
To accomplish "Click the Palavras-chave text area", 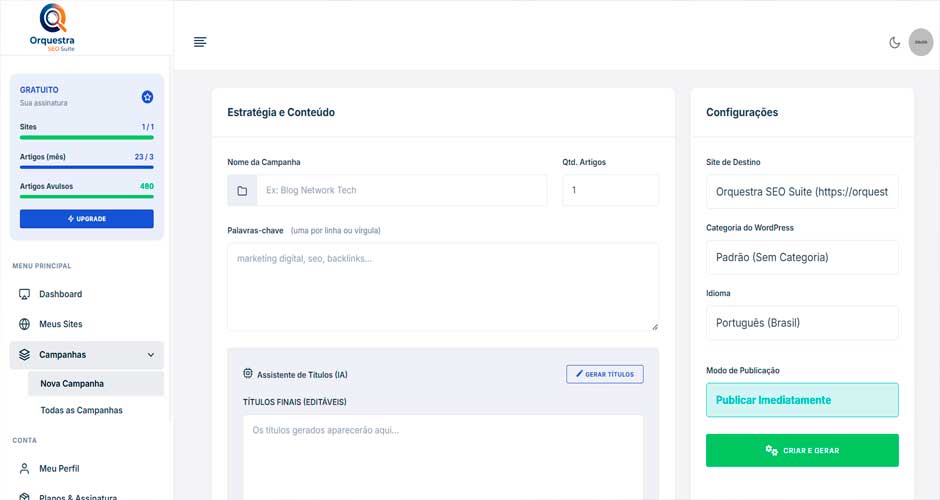I will click(442, 287).
